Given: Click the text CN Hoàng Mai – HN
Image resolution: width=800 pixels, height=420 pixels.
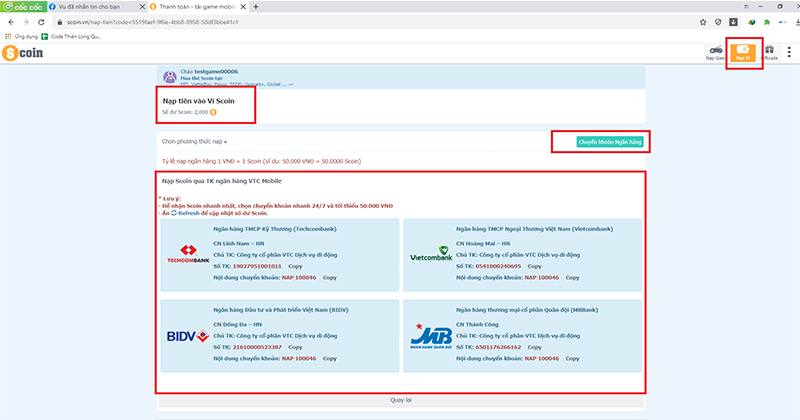Looking at the screenshot, I should click(483, 243).
